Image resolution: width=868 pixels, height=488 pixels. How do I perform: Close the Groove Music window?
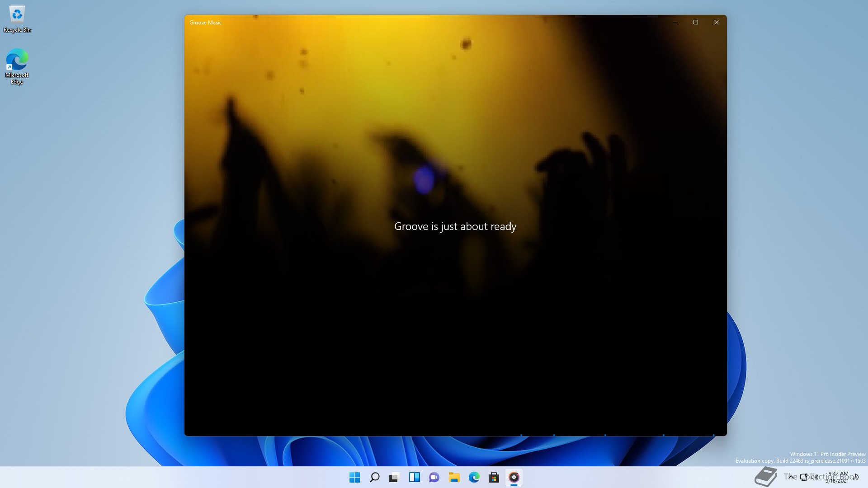coord(717,22)
